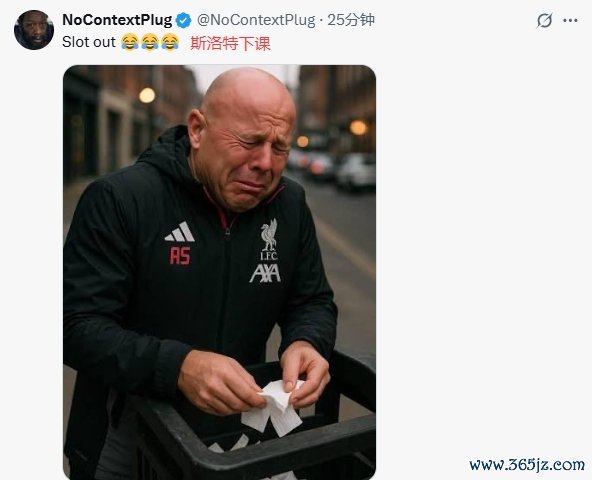This screenshot has height=480, width=592.
Task: Click the blue verified badge
Action: 184,20
